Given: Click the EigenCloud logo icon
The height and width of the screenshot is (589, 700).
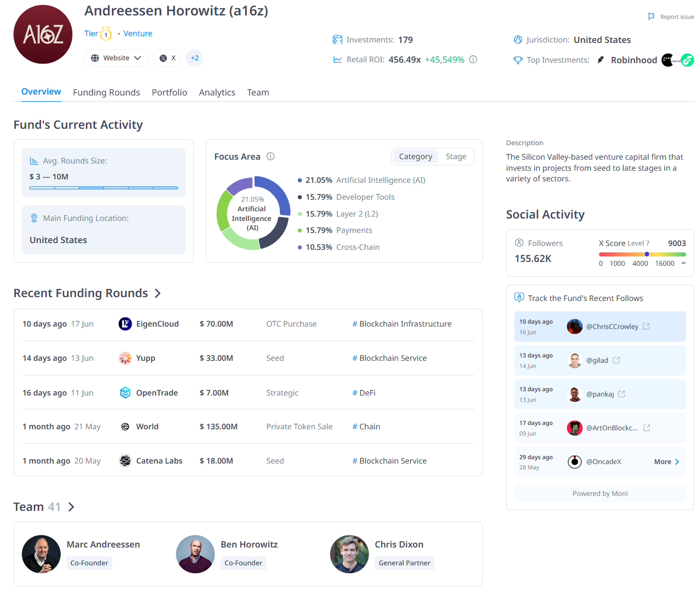Looking at the screenshot, I should pos(125,324).
